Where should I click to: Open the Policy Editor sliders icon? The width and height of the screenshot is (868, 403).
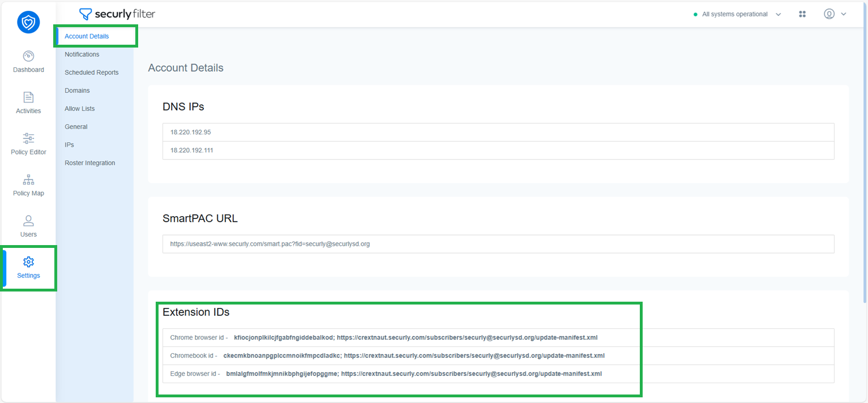pos(28,138)
